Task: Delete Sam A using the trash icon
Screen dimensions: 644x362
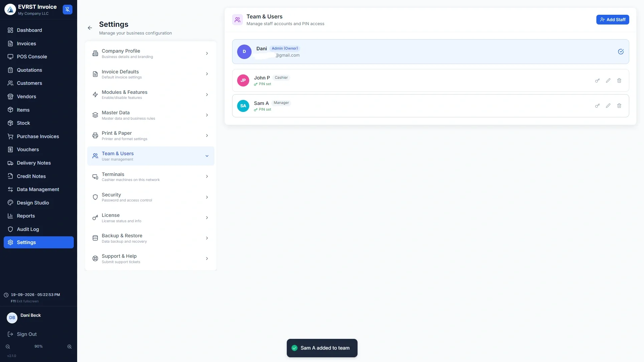Action: click(619, 106)
